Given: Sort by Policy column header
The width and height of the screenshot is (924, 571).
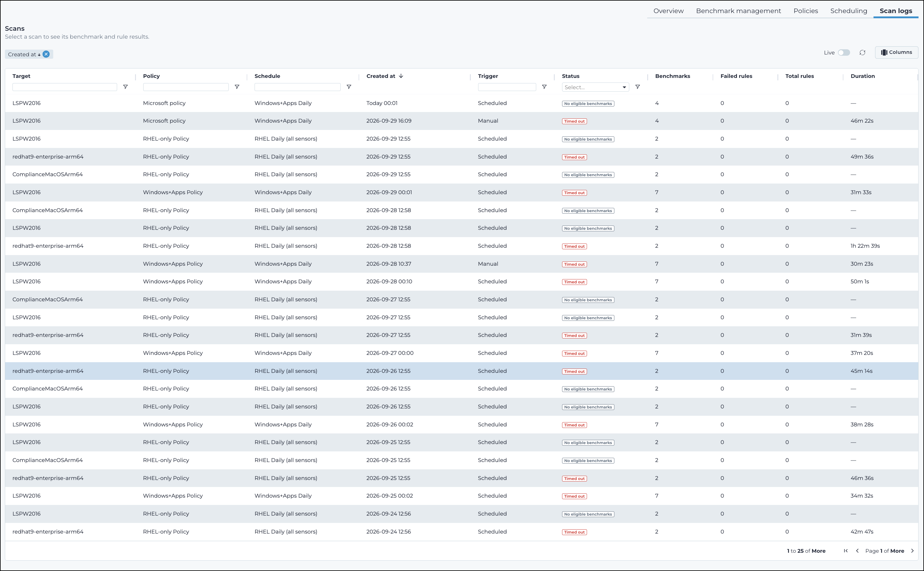Looking at the screenshot, I should point(151,76).
